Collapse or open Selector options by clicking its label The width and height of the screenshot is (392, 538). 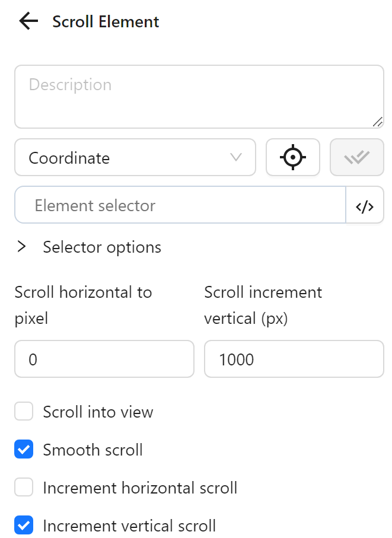101,247
